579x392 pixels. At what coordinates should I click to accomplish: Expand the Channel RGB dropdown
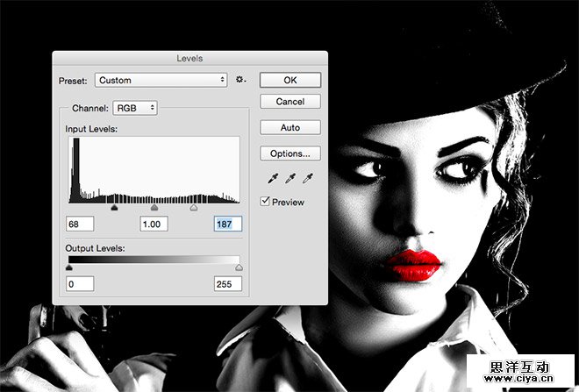coord(134,108)
